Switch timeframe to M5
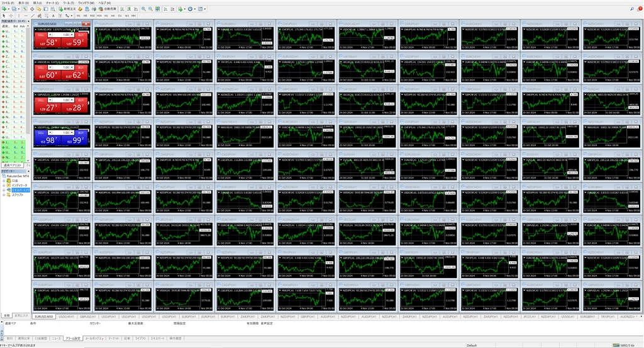 click(86, 16)
